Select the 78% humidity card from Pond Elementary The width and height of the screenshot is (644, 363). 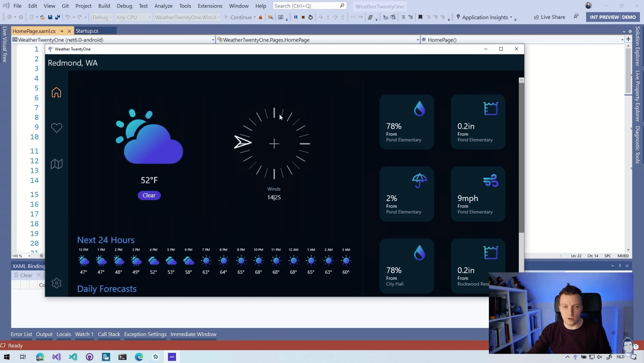[x=407, y=122]
